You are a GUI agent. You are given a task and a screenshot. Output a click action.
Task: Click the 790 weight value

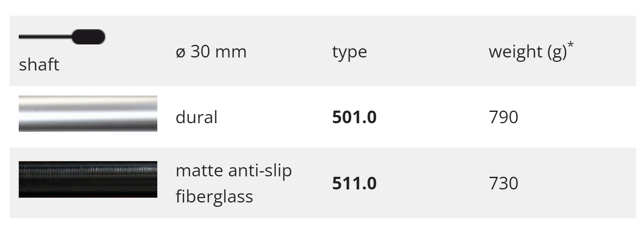pyautogui.click(x=503, y=118)
